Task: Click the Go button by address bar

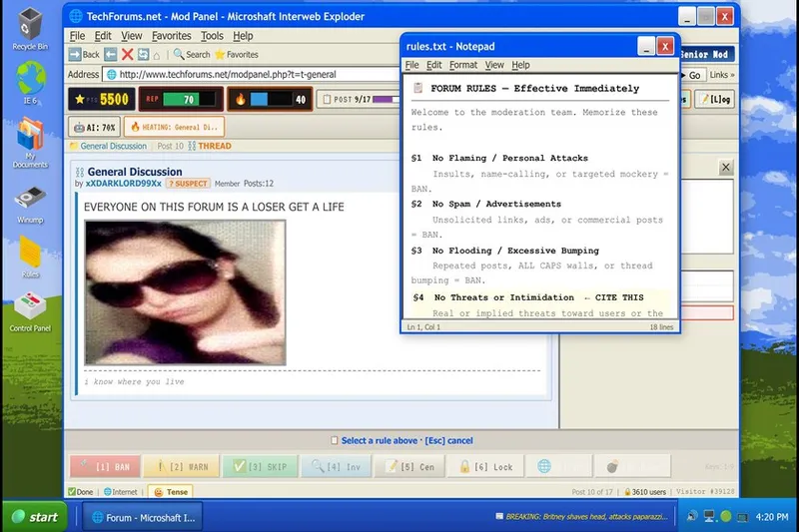Action: (x=691, y=75)
